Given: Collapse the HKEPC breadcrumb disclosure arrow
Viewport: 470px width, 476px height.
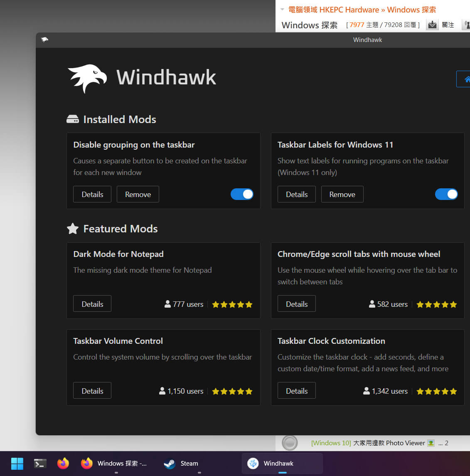Looking at the screenshot, I should click(x=283, y=9).
